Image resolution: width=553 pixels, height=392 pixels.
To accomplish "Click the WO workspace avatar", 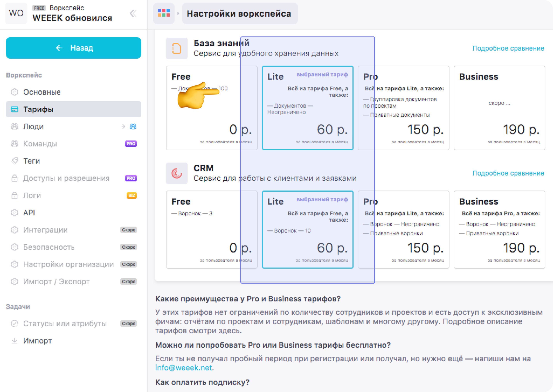I will 16,13.
